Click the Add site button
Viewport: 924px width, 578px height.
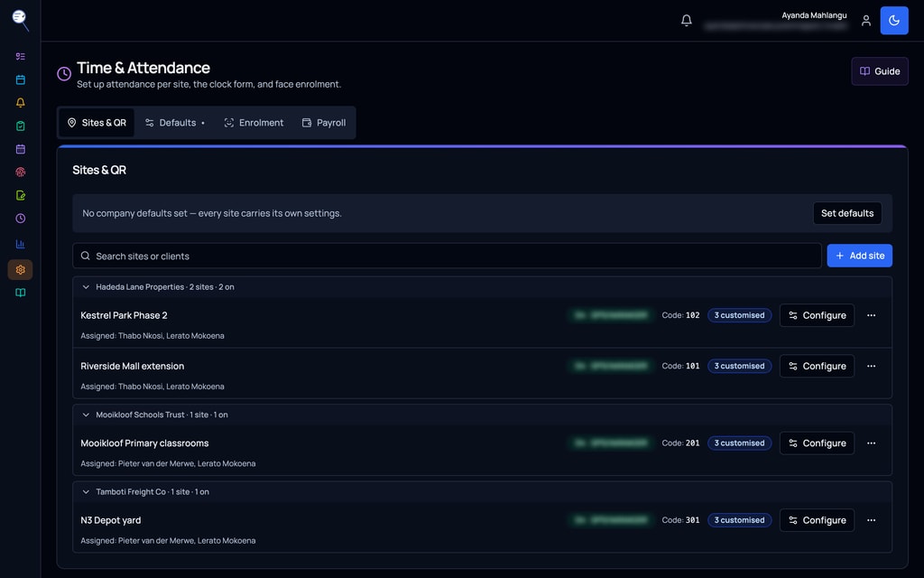click(x=859, y=256)
